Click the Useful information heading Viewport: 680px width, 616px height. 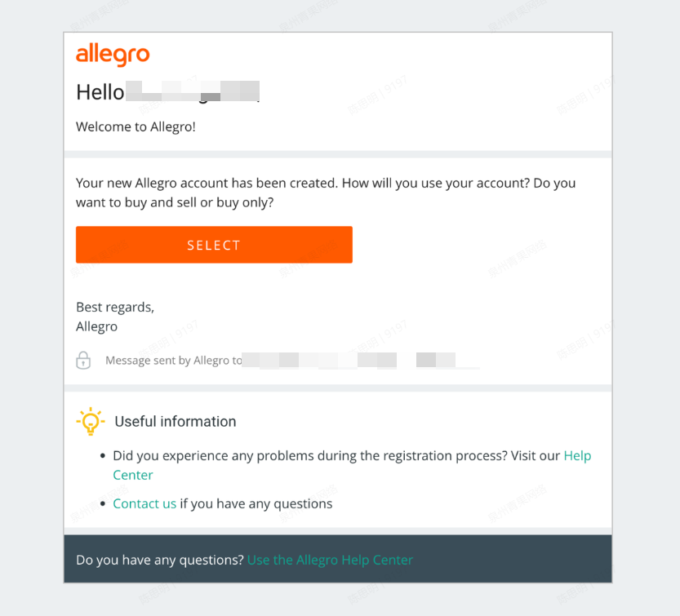[x=175, y=421]
